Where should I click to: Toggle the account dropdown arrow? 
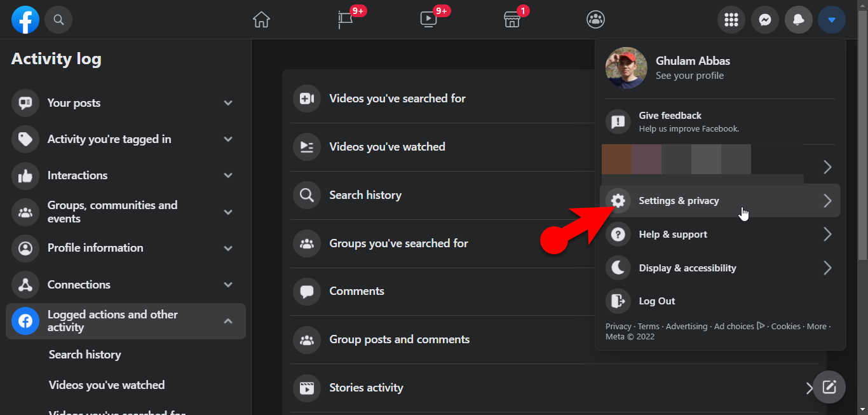point(832,20)
